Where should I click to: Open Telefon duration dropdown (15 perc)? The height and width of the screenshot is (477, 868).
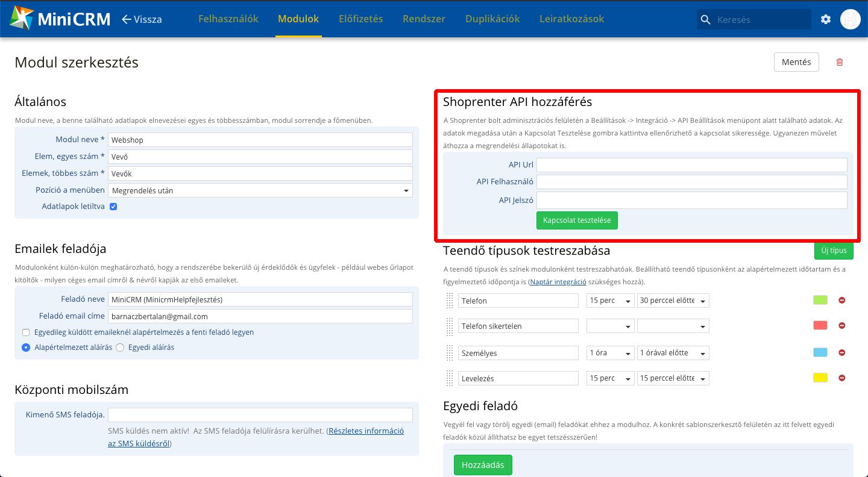(x=611, y=301)
